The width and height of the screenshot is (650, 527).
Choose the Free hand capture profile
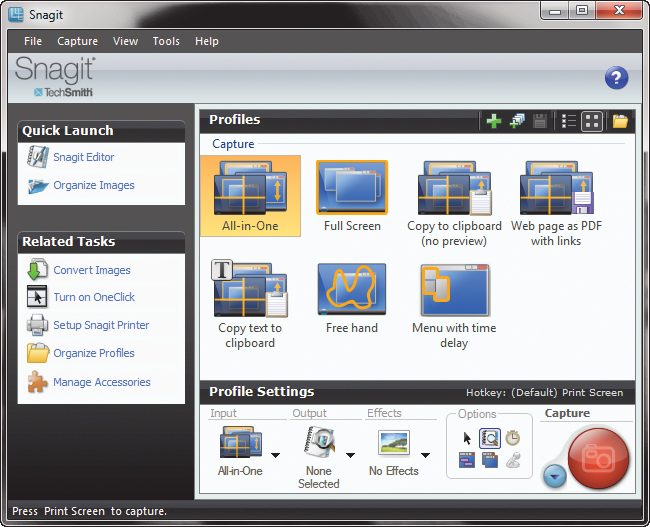(x=352, y=297)
